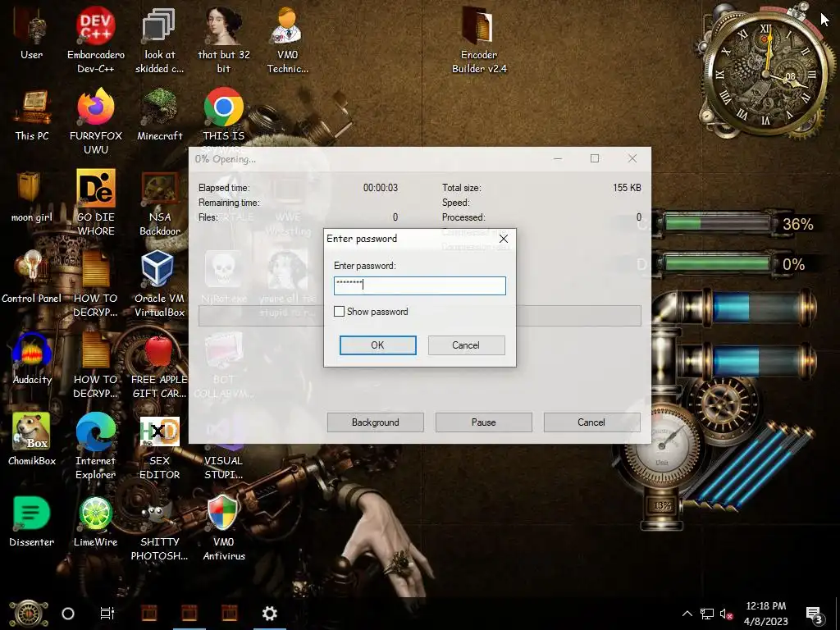
Task: Click the 36% drive usage bar
Action: click(x=717, y=223)
